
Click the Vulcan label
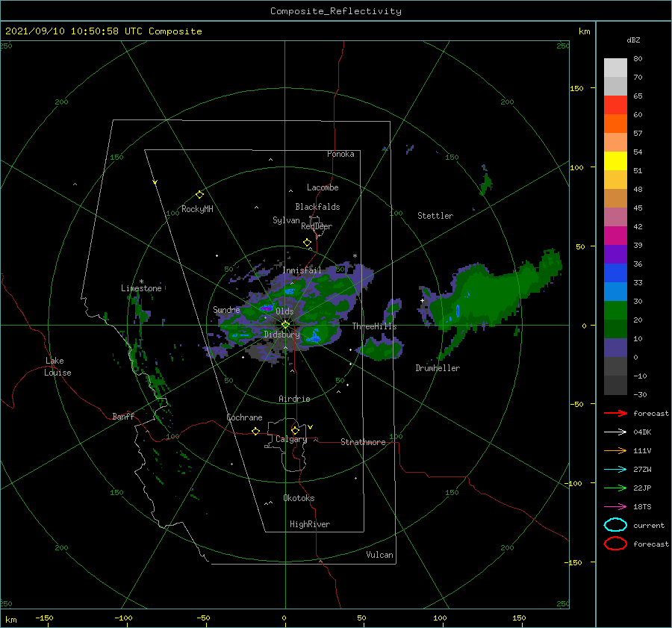[380, 555]
